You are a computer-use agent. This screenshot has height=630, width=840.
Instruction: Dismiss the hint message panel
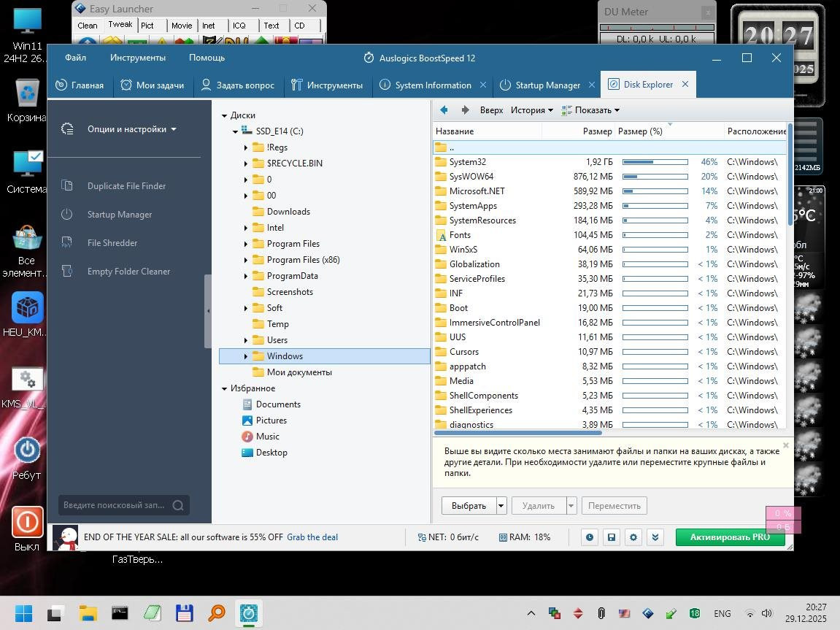coord(786,445)
